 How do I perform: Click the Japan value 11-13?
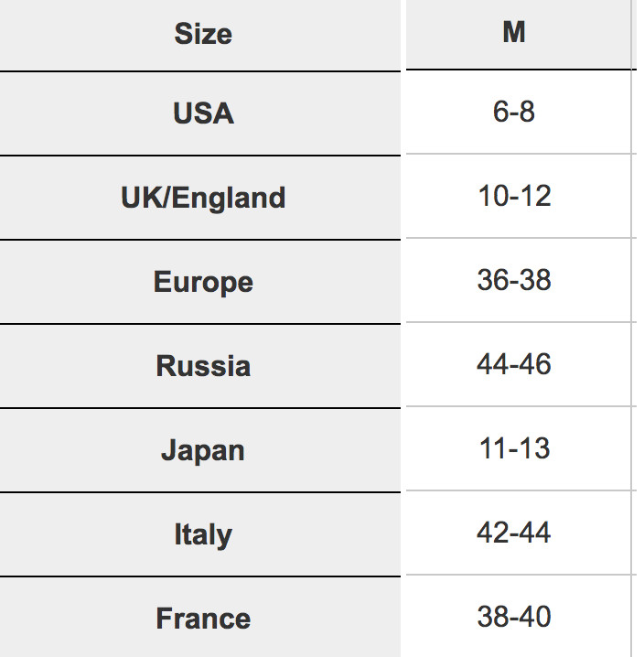tap(514, 448)
